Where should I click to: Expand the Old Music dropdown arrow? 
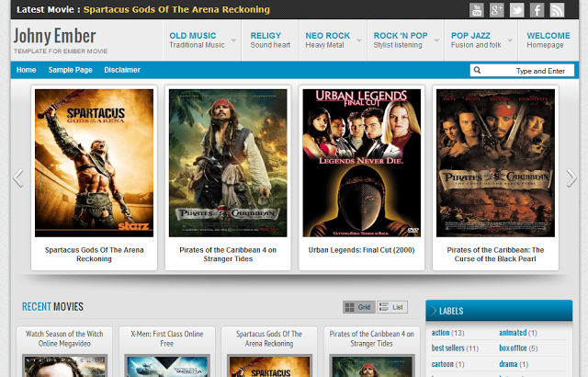(x=233, y=40)
